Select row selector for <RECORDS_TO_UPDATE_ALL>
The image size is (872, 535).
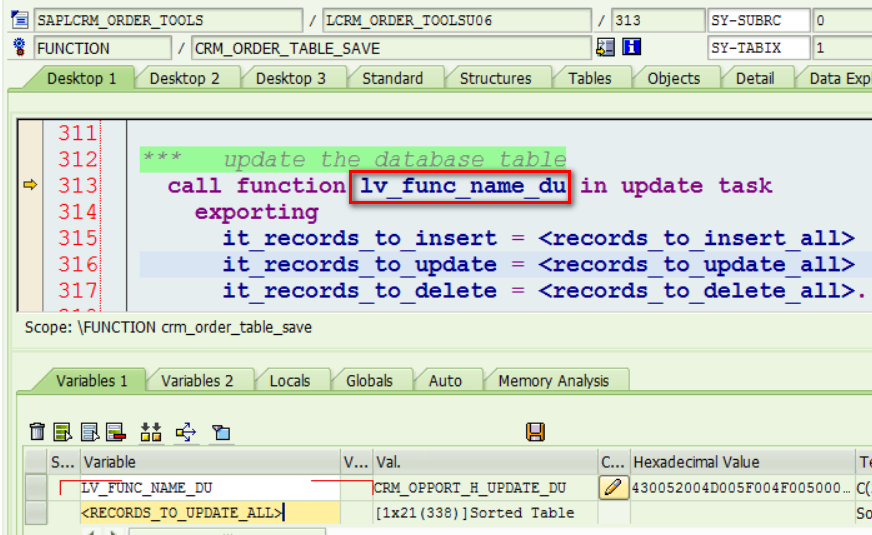36,512
